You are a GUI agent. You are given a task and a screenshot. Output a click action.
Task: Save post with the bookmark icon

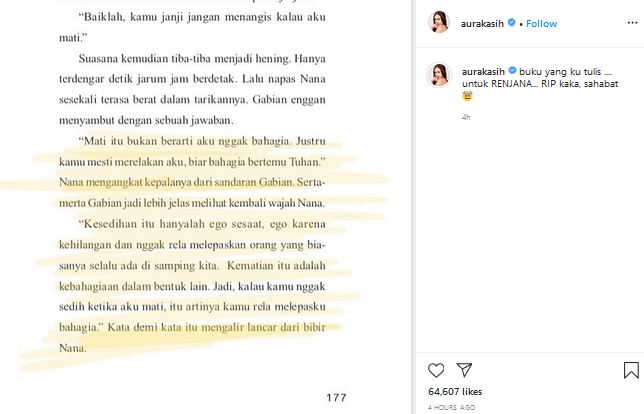[x=631, y=370]
